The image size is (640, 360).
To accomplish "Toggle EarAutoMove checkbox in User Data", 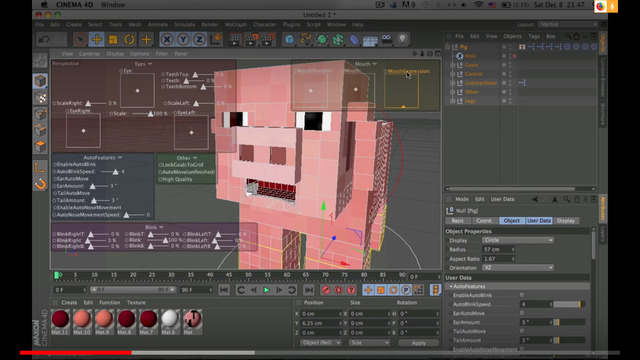I will pos(522,313).
